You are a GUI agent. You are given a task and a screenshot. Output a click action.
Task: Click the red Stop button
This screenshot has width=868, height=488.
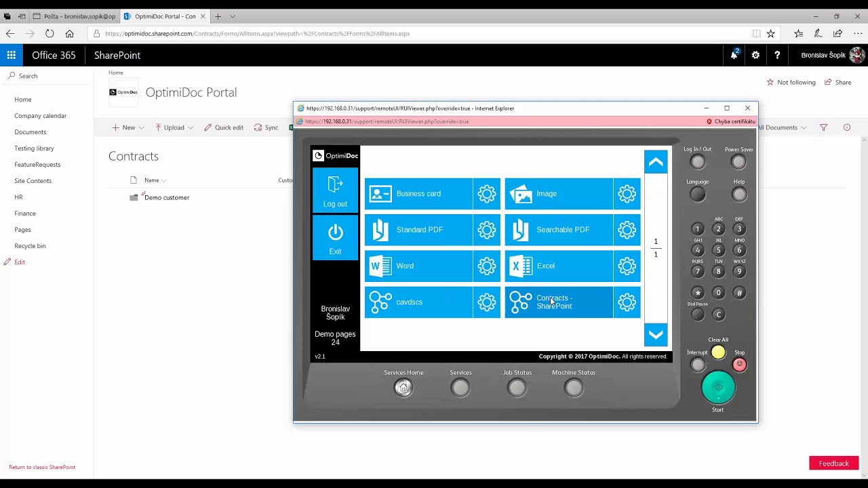[739, 365]
